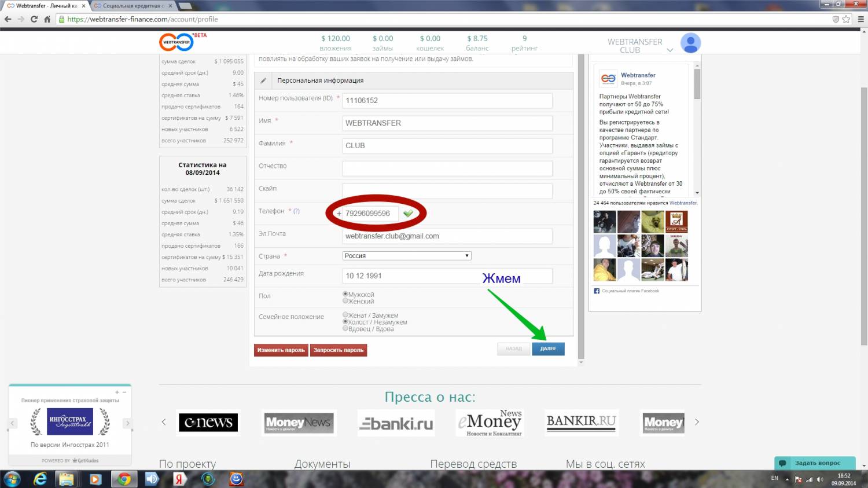Go to browser home page icon

click(47, 19)
